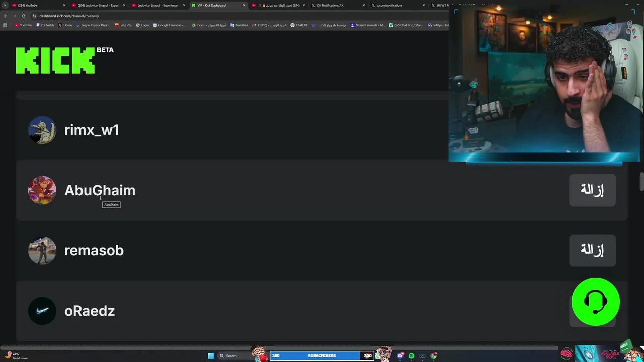Focus the dashboard.kick.com address bar
644x362 pixels.
pyautogui.click(x=236, y=16)
